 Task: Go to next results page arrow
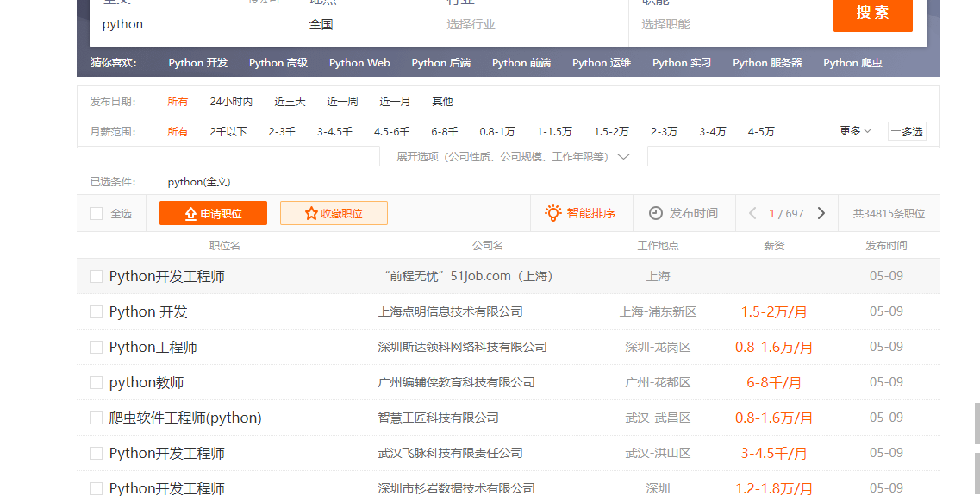point(821,213)
